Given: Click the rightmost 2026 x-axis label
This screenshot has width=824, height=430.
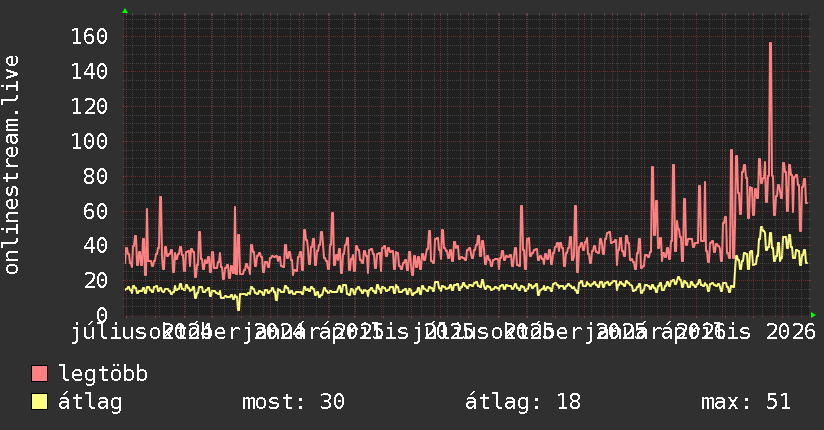Looking at the screenshot, I should coord(791,332).
